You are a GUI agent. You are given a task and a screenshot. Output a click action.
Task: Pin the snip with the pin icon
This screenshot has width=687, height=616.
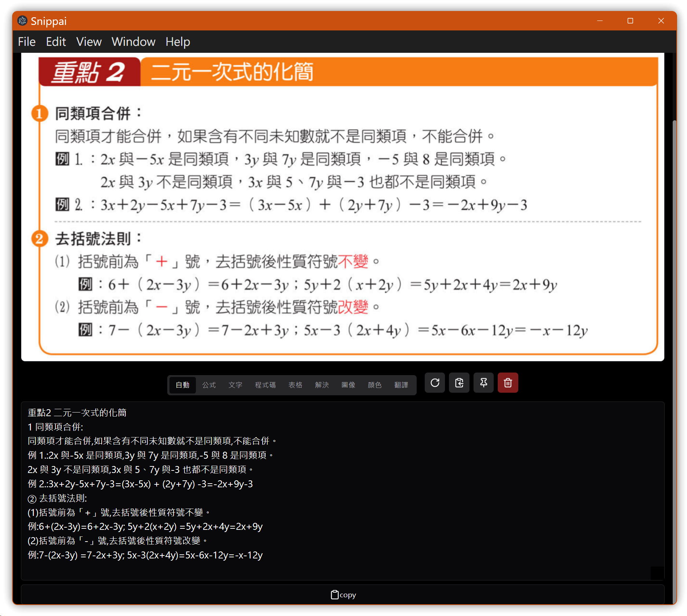(483, 383)
